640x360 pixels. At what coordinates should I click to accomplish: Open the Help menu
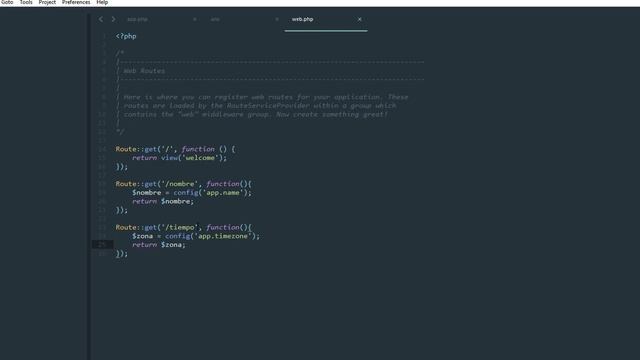tap(102, 2)
